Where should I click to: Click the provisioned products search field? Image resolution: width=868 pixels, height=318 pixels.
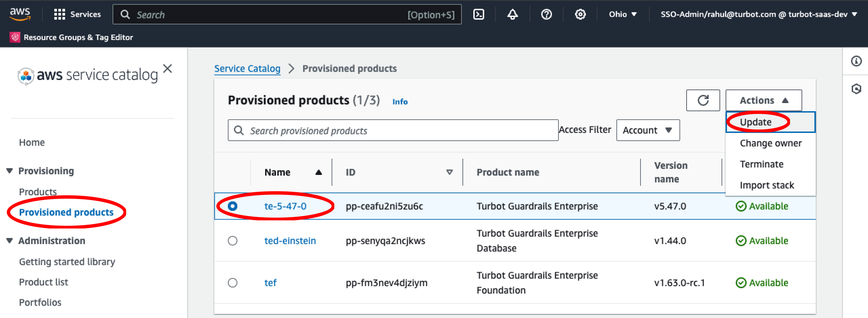pyautogui.click(x=393, y=130)
